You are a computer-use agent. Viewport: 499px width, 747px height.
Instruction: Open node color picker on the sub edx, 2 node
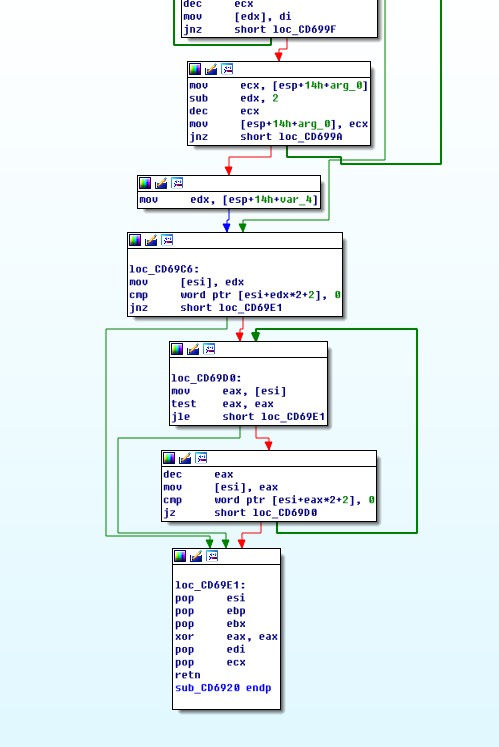coord(195,69)
